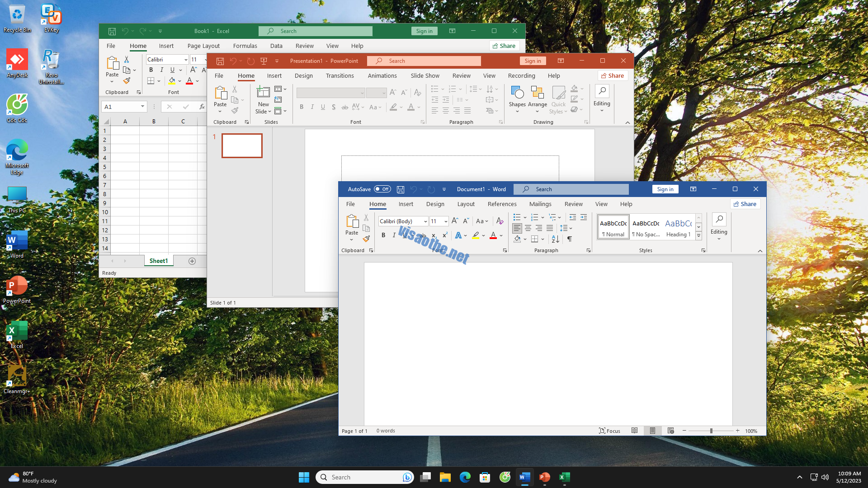Select slide 1 thumbnail in PowerPoint
The height and width of the screenshot is (488, 868).
coord(242,145)
